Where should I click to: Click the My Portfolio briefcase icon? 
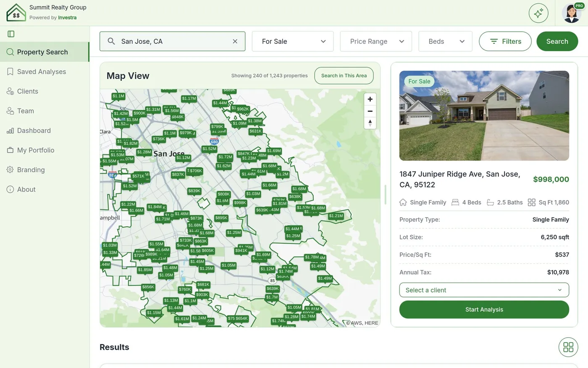click(10, 150)
